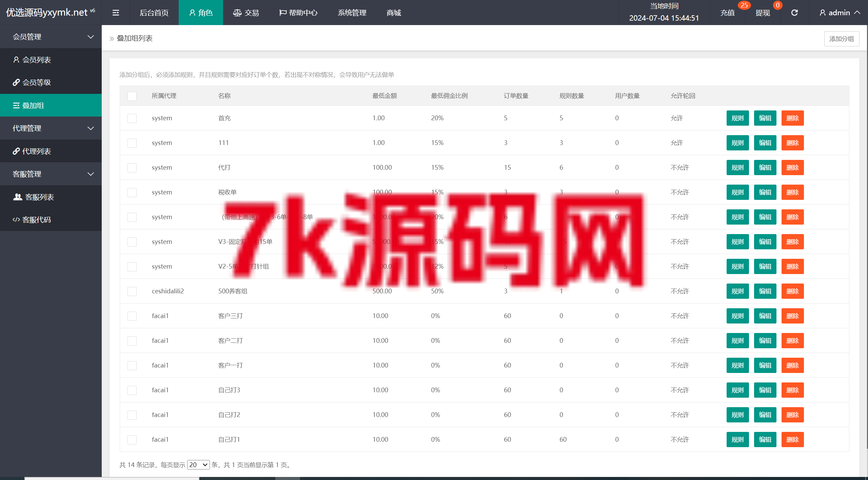868x480 pixels.
Task: Collapse the 客服管理 sidebar section
Action: [51, 174]
